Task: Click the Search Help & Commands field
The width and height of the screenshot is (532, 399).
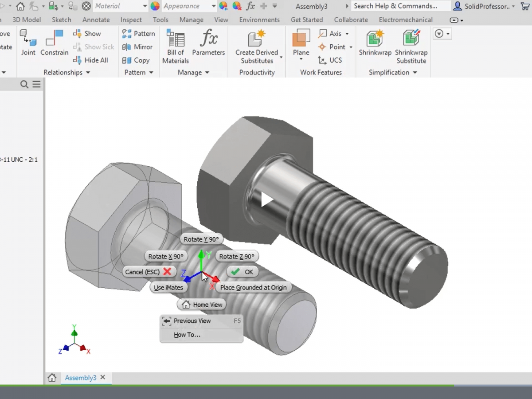Action: [x=400, y=6]
